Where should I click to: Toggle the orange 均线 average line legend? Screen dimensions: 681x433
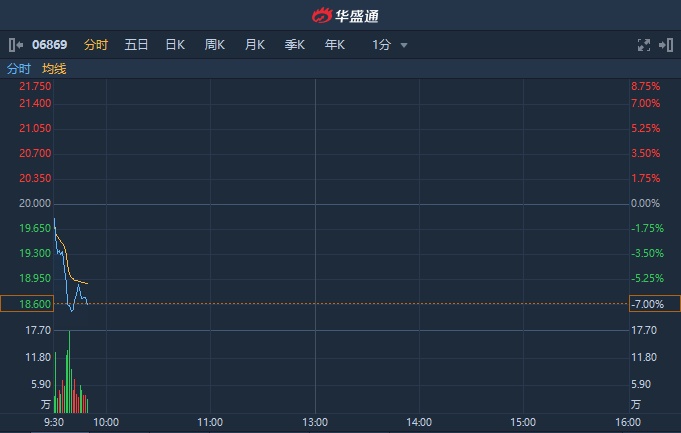pyautogui.click(x=54, y=69)
